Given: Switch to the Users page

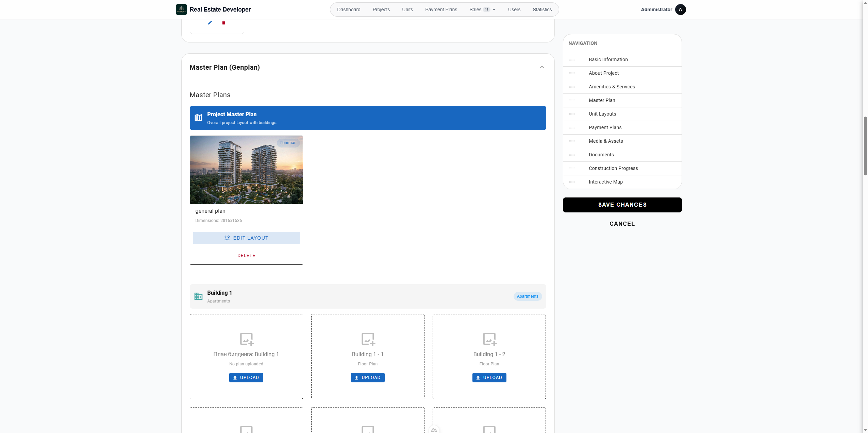Looking at the screenshot, I should click(x=514, y=10).
